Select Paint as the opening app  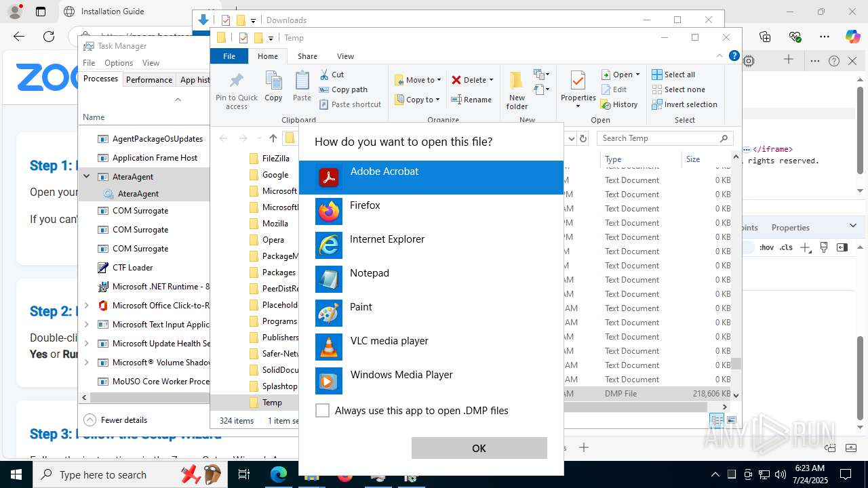pyautogui.click(x=431, y=312)
